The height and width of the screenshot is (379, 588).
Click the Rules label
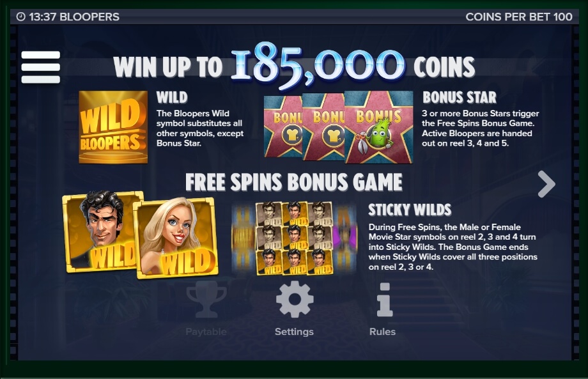(x=382, y=332)
